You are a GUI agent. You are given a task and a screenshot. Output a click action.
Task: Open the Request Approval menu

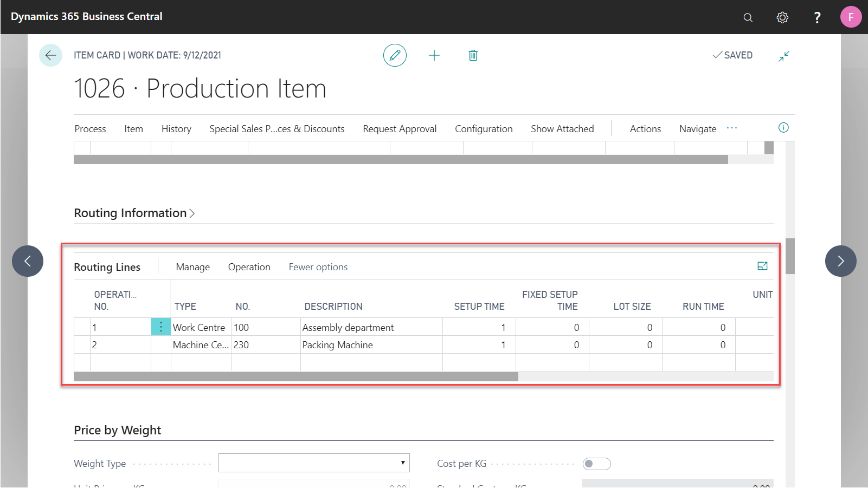[x=400, y=129]
